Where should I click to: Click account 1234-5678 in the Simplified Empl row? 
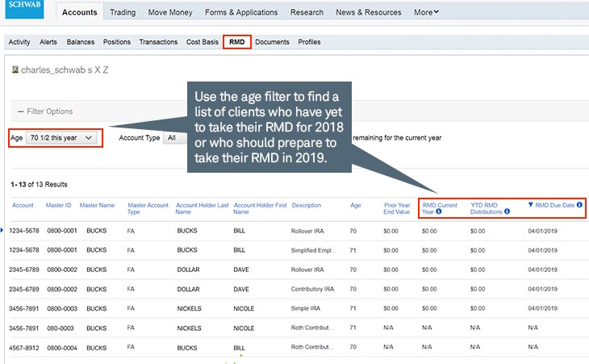coord(24,250)
